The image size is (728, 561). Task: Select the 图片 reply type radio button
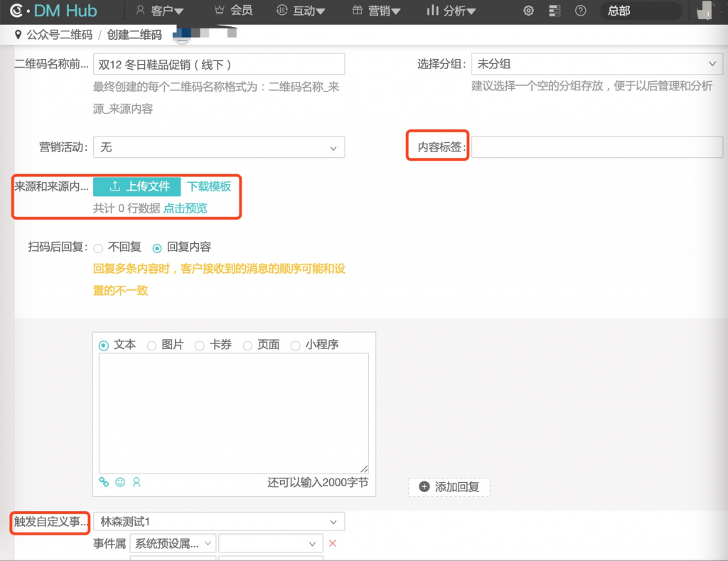[151, 346]
